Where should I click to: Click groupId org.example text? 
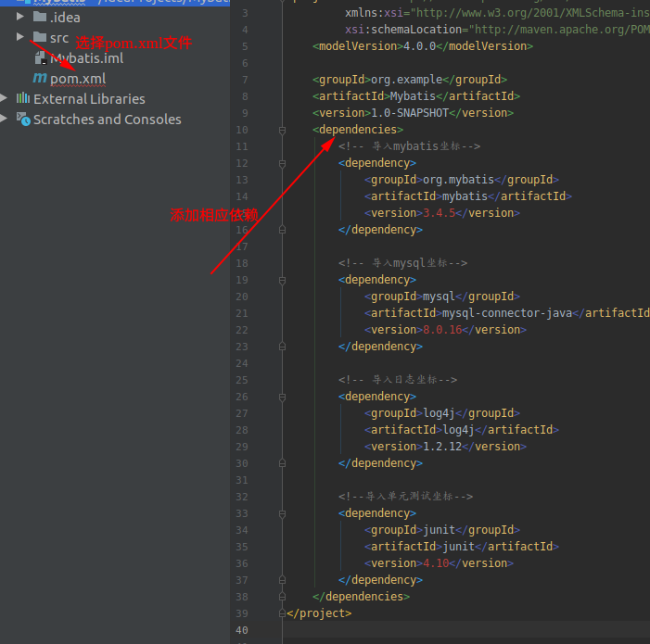tap(407, 80)
